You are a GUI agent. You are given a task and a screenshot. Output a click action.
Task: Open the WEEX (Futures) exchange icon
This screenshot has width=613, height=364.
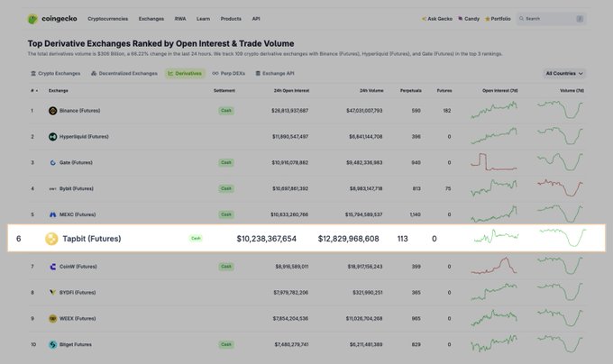(x=53, y=318)
